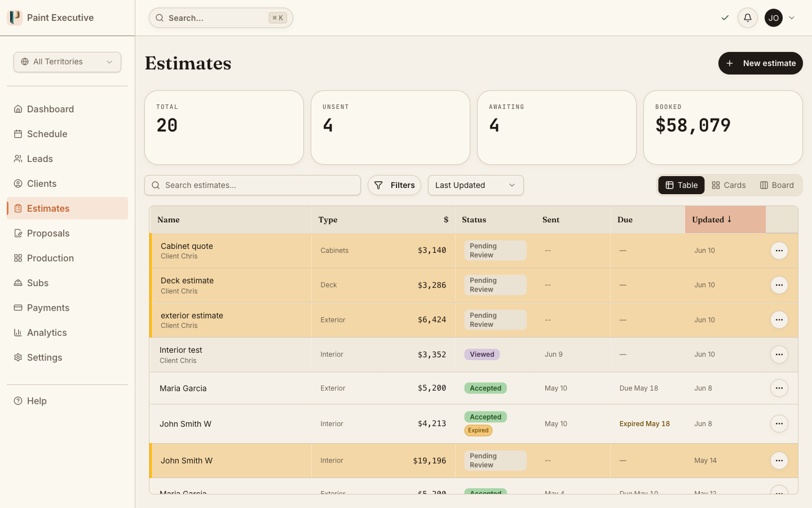Switch to Cards view
Viewport: 812px width, 508px height.
point(729,185)
